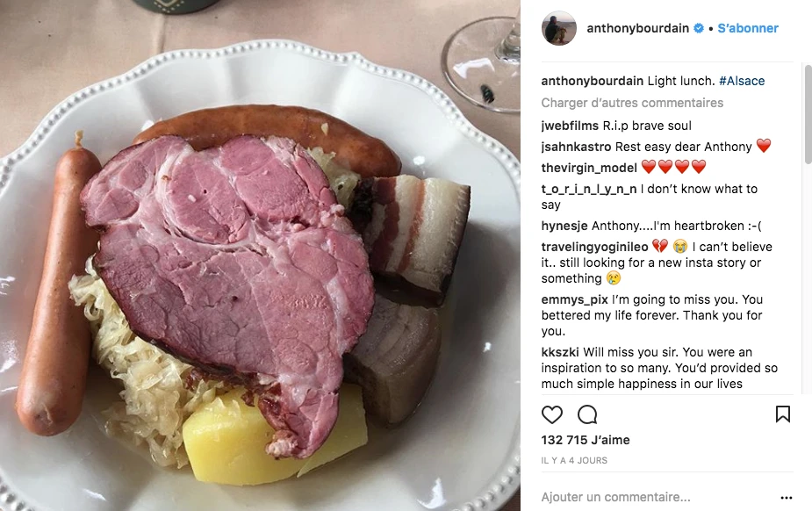Open the jsahnkastro commenter profile
Viewport: 812px width, 511px height.
(x=576, y=147)
